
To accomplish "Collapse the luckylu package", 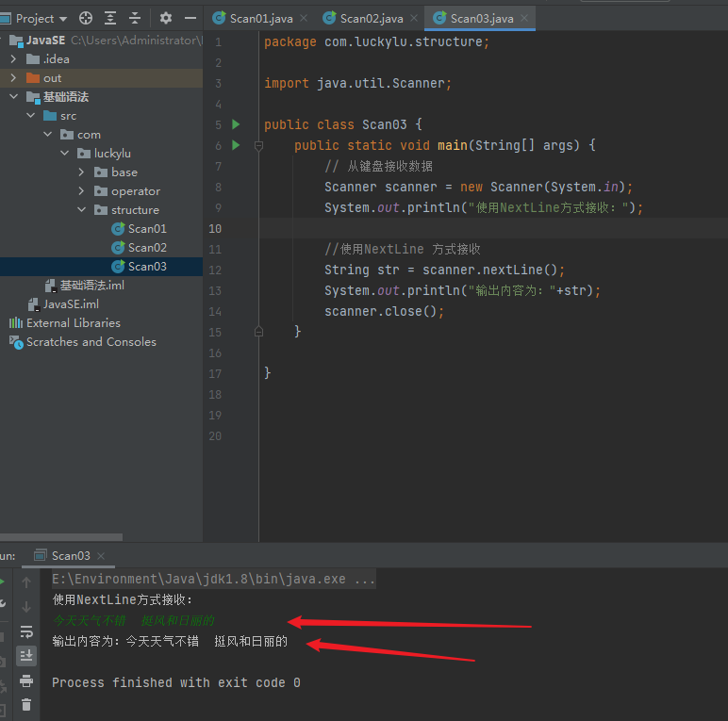I will click(64, 153).
